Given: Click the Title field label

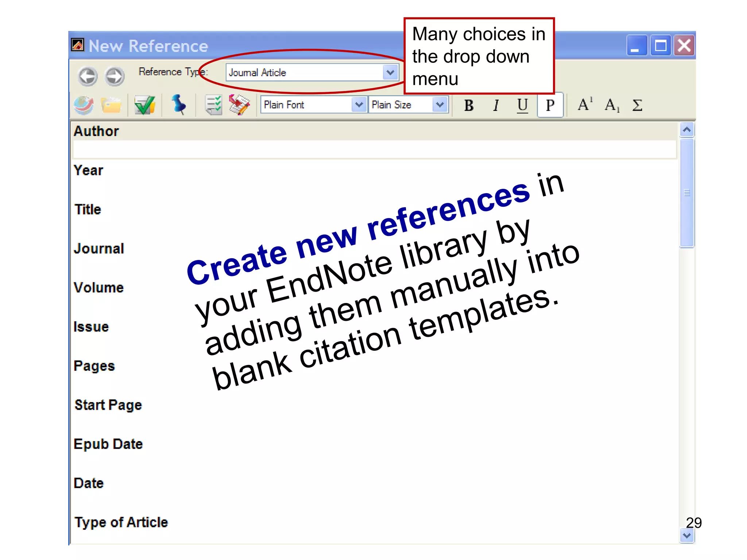Looking at the screenshot, I should click(88, 209).
